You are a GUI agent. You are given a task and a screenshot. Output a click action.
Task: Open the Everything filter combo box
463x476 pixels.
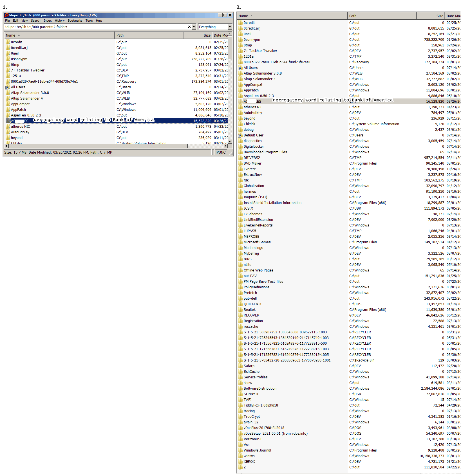(215, 27)
